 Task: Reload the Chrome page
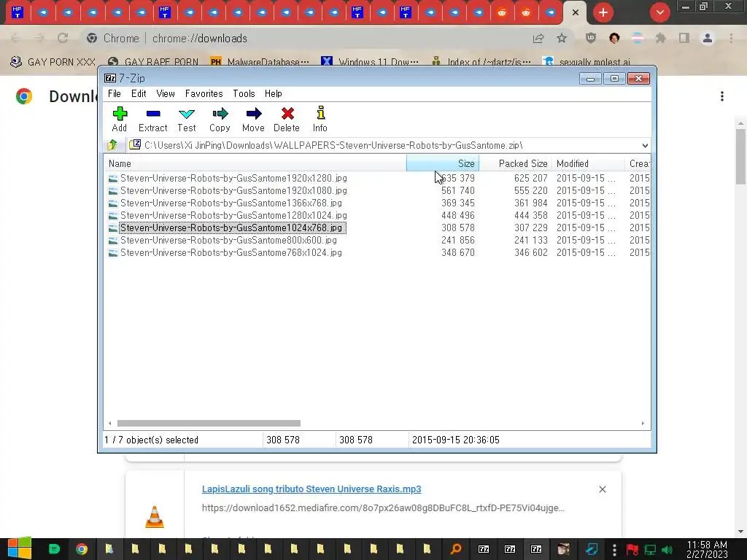pos(63,38)
